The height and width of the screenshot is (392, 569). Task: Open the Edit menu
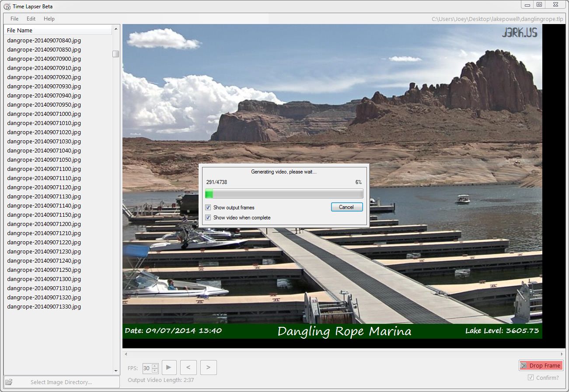31,19
